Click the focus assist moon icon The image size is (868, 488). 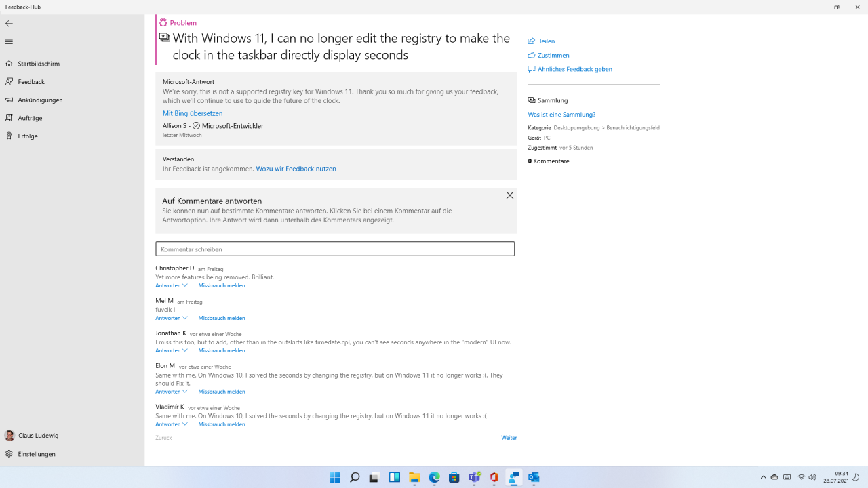[x=856, y=477]
